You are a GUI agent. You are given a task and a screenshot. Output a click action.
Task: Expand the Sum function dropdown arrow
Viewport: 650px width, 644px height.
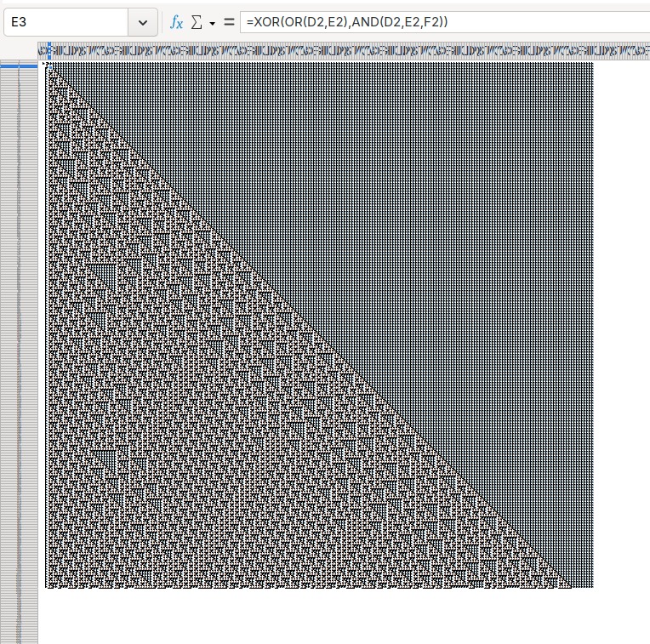[x=212, y=23]
